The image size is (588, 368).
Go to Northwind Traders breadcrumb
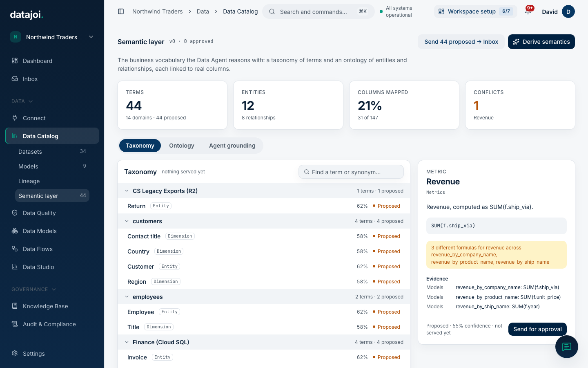158,11
